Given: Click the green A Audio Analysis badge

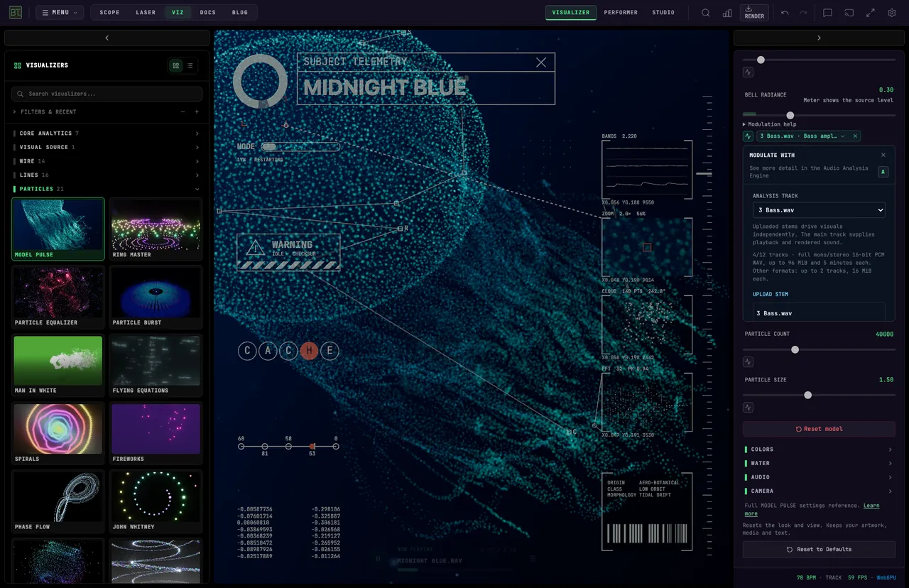Looking at the screenshot, I should tap(883, 172).
